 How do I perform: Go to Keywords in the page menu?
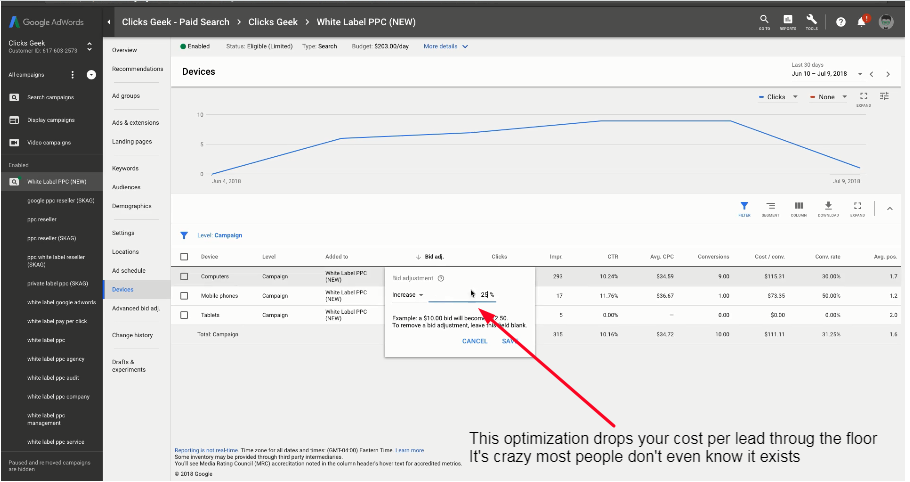tap(125, 168)
